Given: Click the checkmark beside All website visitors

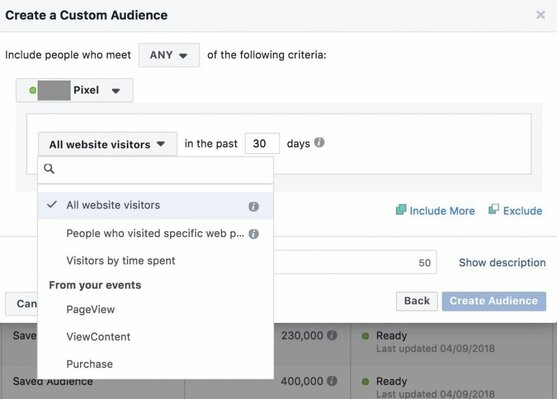Looking at the screenshot, I should (52, 204).
